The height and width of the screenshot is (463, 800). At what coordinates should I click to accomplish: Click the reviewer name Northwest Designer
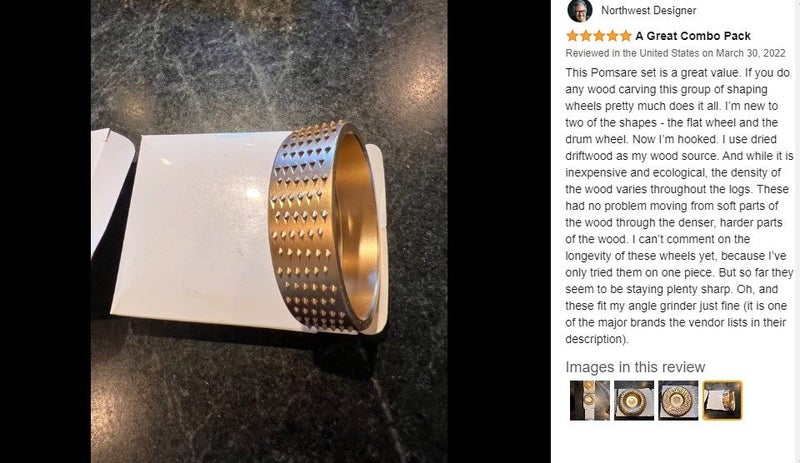pos(648,10)
